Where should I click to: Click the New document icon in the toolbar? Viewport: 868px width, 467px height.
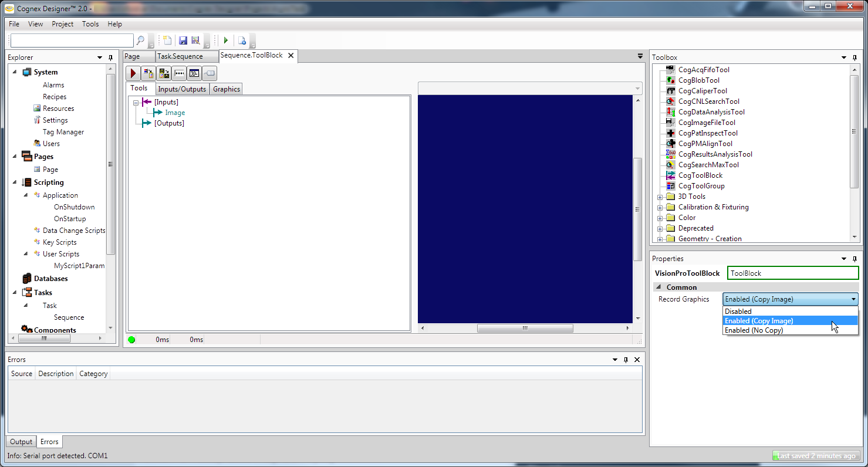[168, 40]
